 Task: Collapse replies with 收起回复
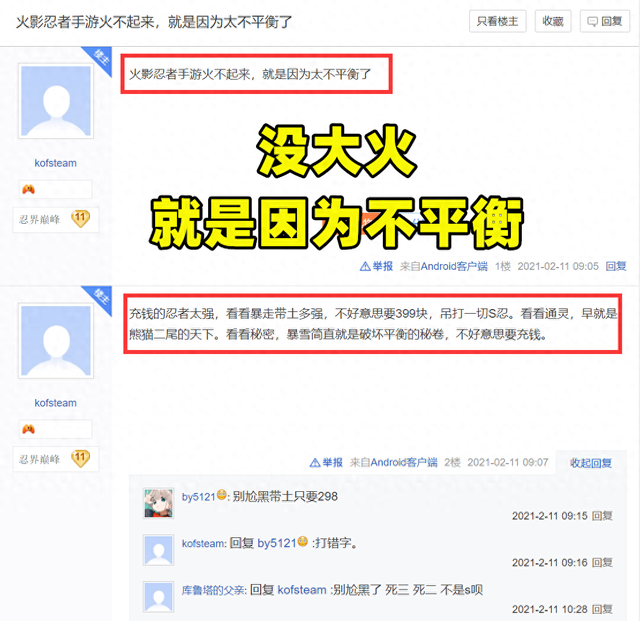pyautogui.click(x=591, y=463)
